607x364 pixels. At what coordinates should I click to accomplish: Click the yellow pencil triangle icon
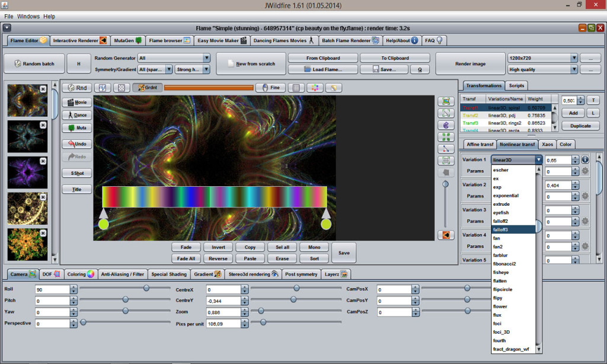coord(333,88)
